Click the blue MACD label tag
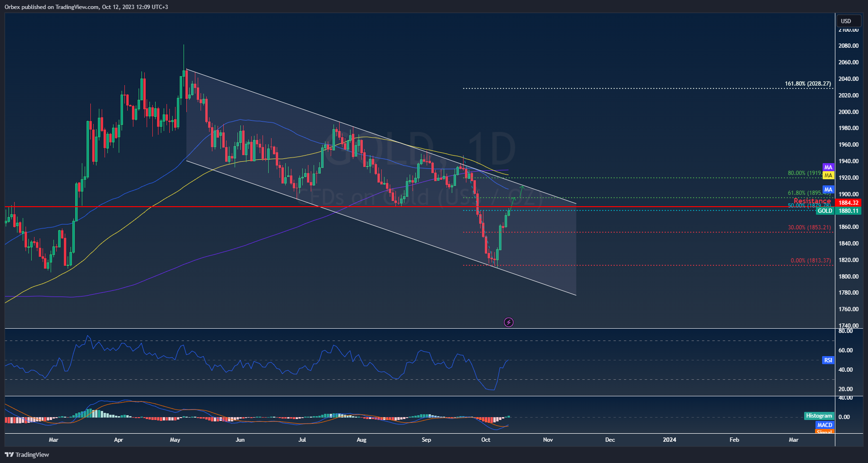 point(824,425)
